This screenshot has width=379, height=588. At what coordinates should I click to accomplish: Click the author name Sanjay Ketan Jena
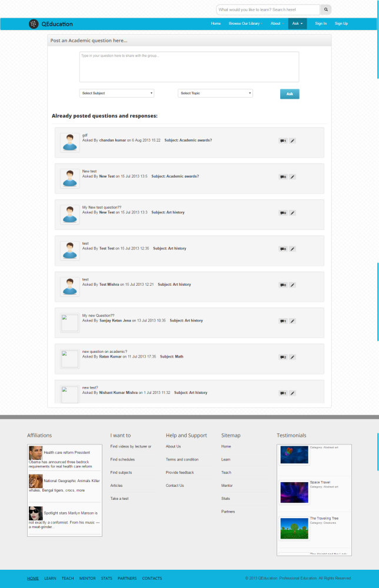click(115, 320)
